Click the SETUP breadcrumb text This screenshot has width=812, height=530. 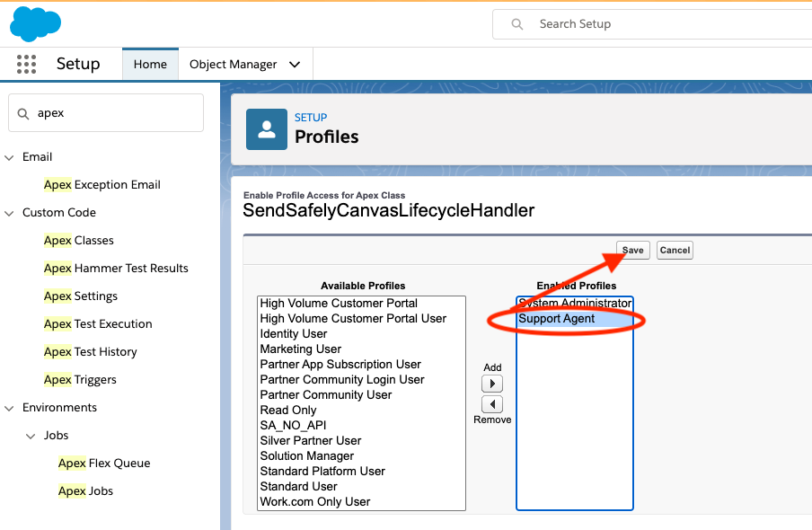coord(311,118)
